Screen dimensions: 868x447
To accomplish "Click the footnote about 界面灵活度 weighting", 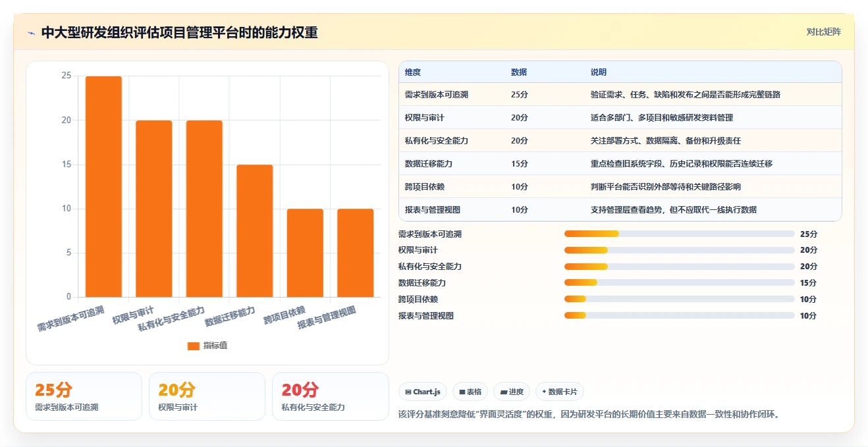I will tap(589, 415).
